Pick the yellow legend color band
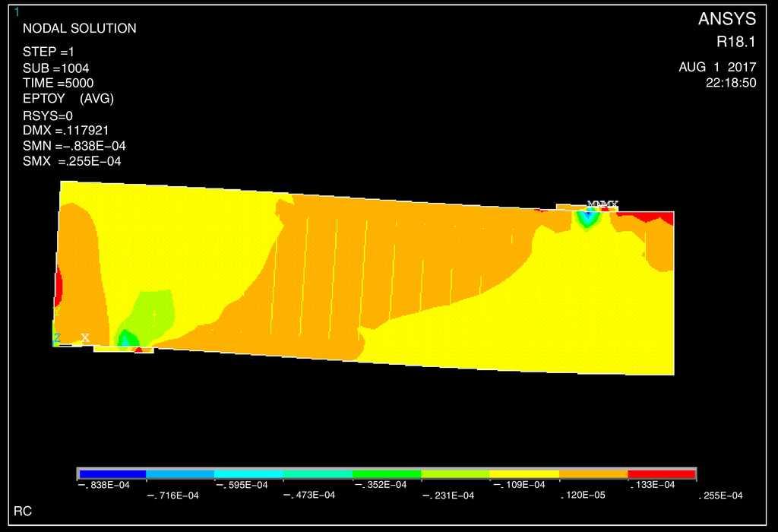The width and height of the screenshot is (778, 532). (x=524, y=474)
